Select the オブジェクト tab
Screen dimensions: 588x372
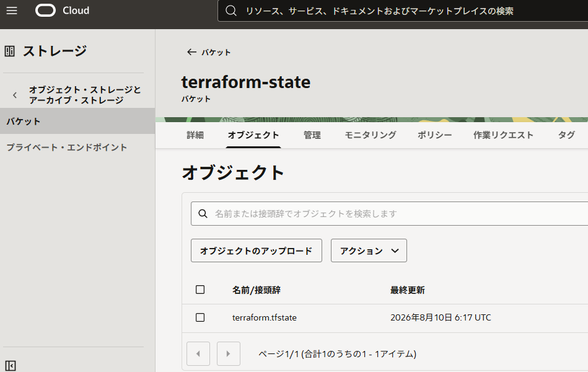253,135
